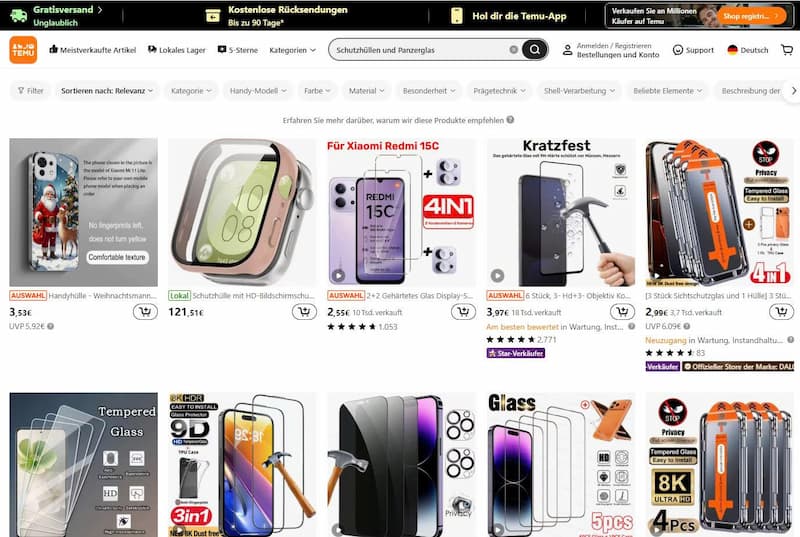Expand the Handy-Modell filter dropdown
Screen dimensions: 800x537
(x=258, y=91)
